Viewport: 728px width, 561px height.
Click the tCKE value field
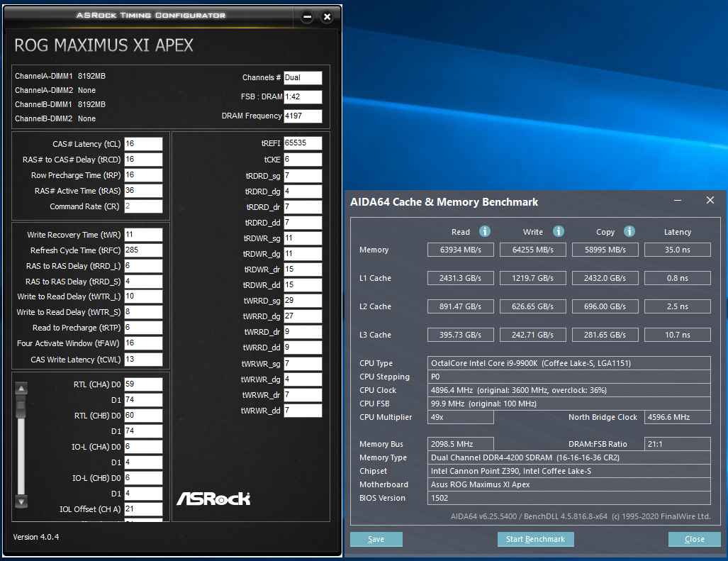[x=303, y=160]
